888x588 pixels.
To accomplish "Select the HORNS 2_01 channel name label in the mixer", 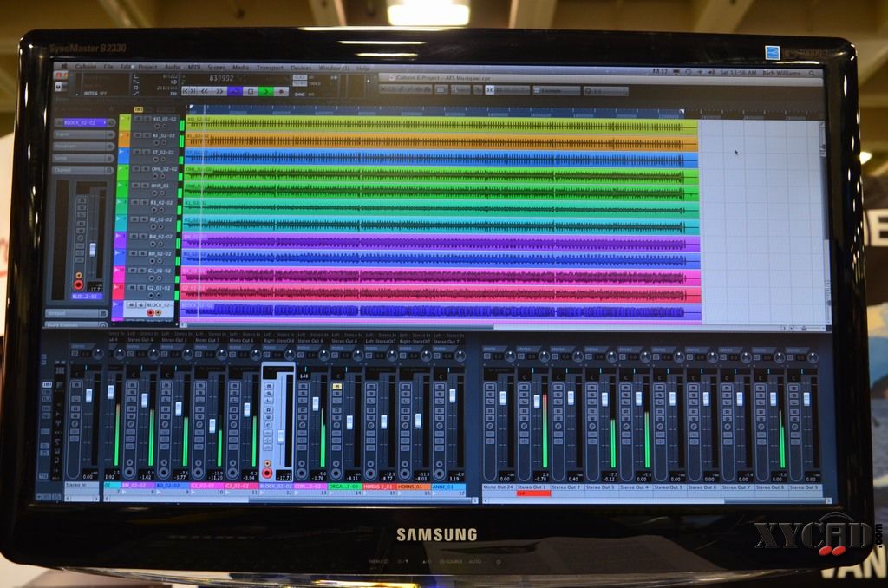I will pos(379,487).
